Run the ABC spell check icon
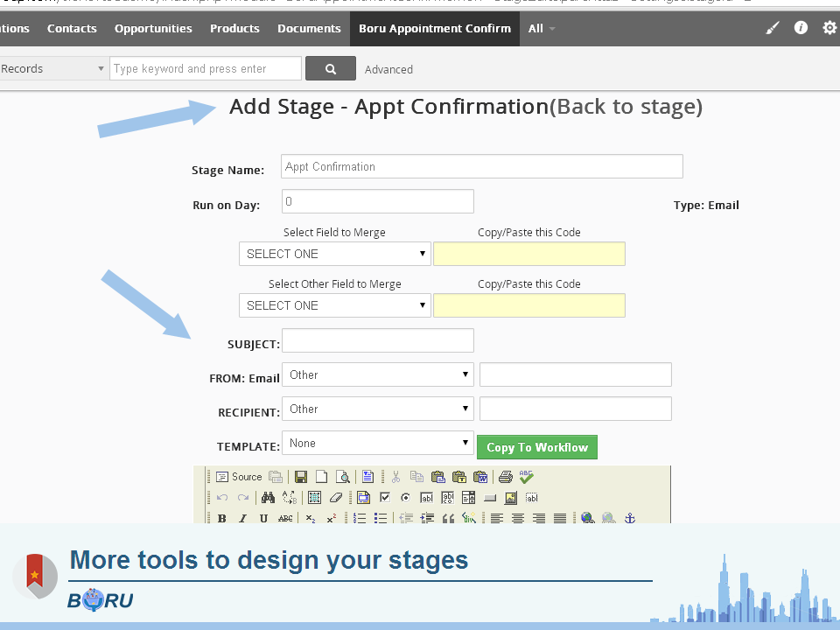This screenshot has height=630, width=840. [x=526, y=477]
